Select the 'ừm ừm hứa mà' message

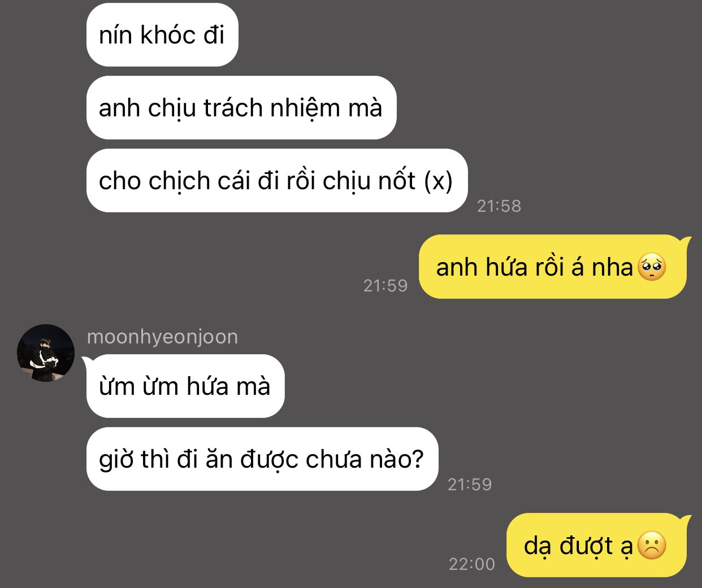point(184,386)
